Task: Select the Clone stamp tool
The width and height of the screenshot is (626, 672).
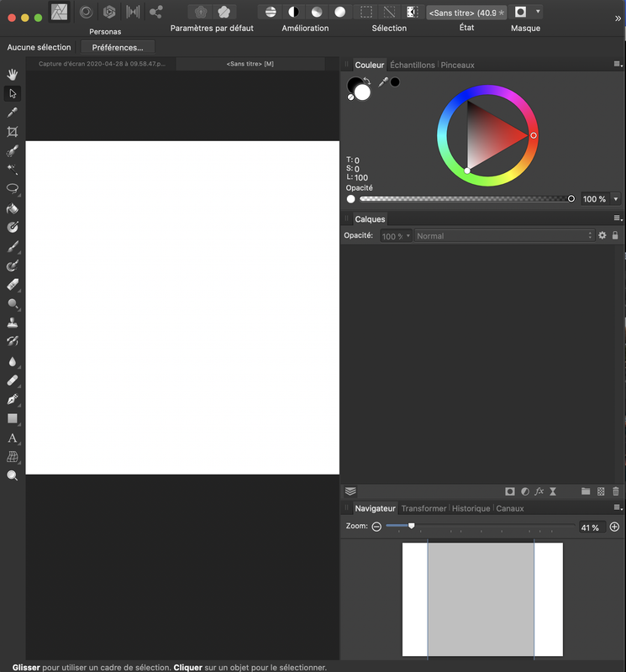Action: coord(13,323)
